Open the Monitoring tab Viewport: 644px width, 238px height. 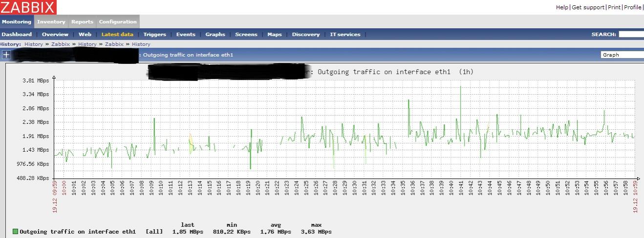[x=17, y=21]
